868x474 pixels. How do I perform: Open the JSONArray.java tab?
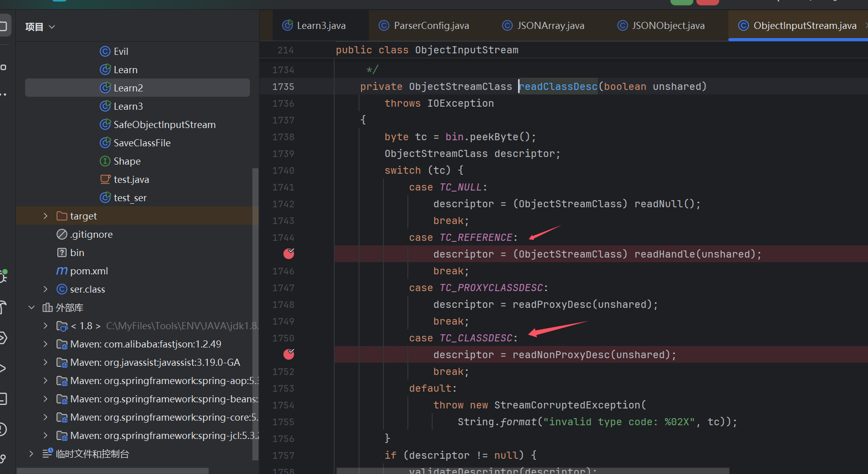point(543,25)
